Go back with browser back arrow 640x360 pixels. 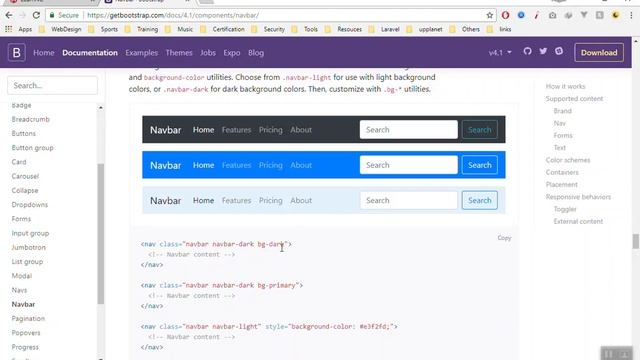(x=9, y=16)
